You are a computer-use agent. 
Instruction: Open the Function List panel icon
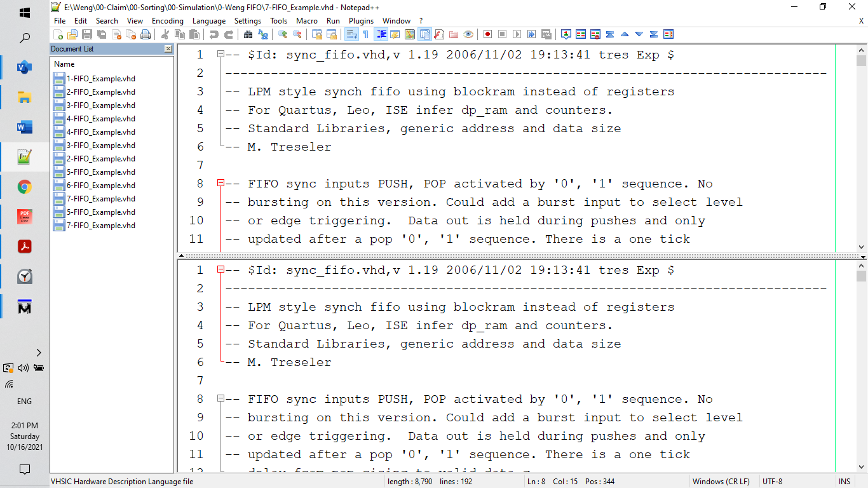439,34
